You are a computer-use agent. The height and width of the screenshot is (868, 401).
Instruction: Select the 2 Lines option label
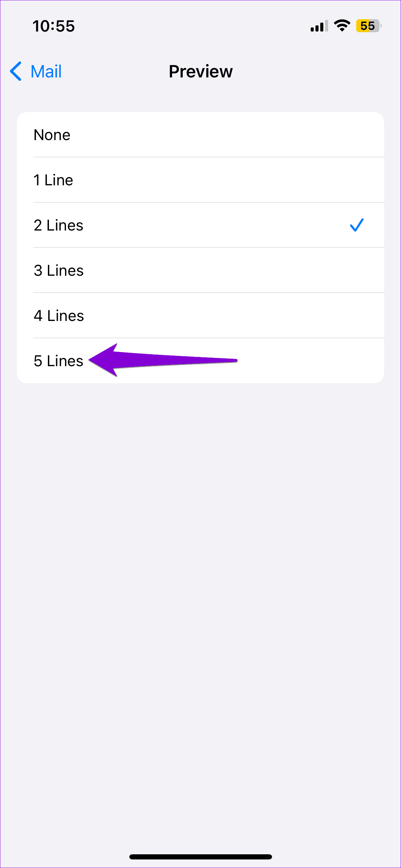click(x=59, y=225)
